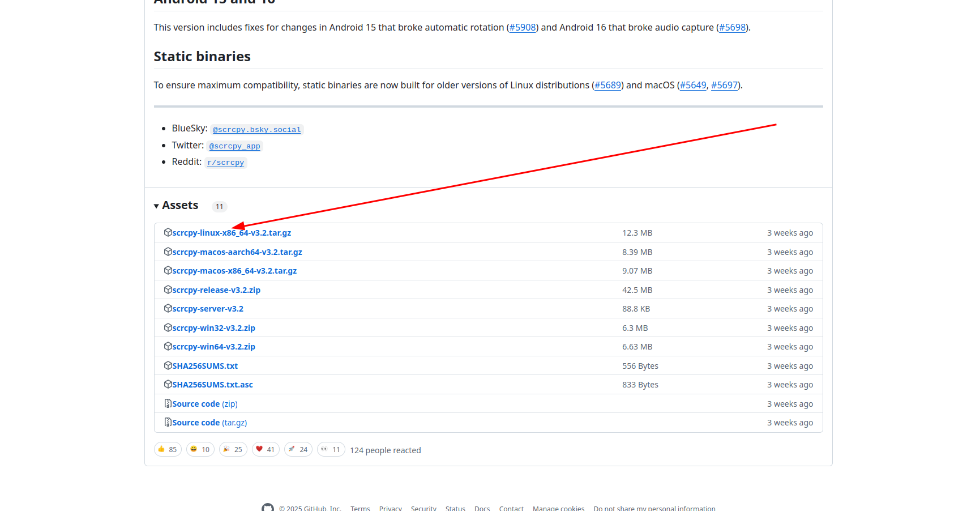
Task: Visit @scrcpy_app Twitter profile
Action: point(235,146)
